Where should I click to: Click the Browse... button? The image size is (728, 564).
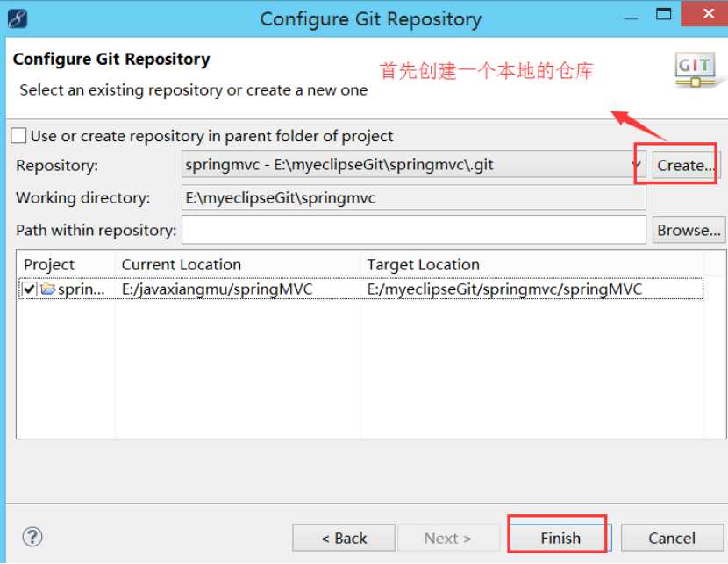point(689,230)
